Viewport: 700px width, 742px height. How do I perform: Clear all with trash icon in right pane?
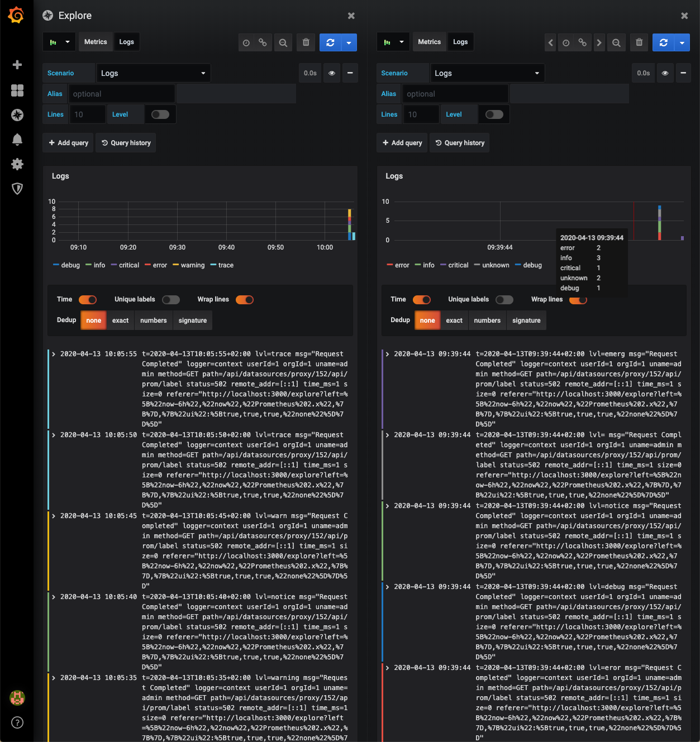(639, 42)
